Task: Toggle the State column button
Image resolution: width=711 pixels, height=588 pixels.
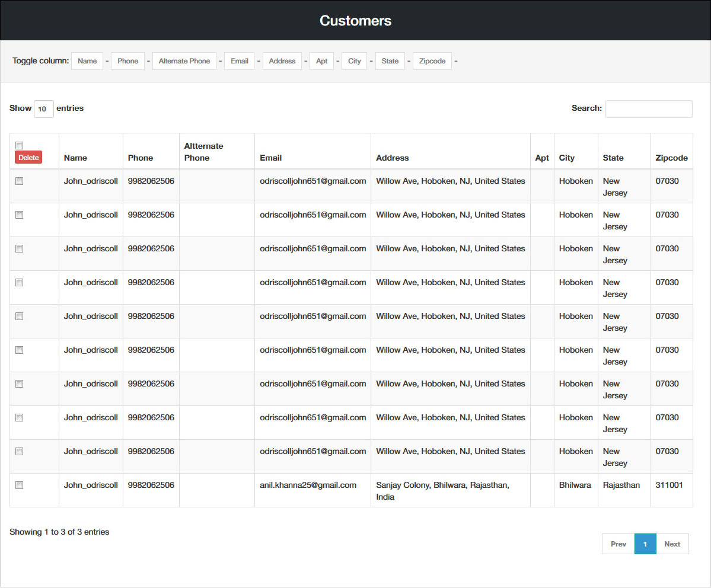Action: (x=390, y=61)
